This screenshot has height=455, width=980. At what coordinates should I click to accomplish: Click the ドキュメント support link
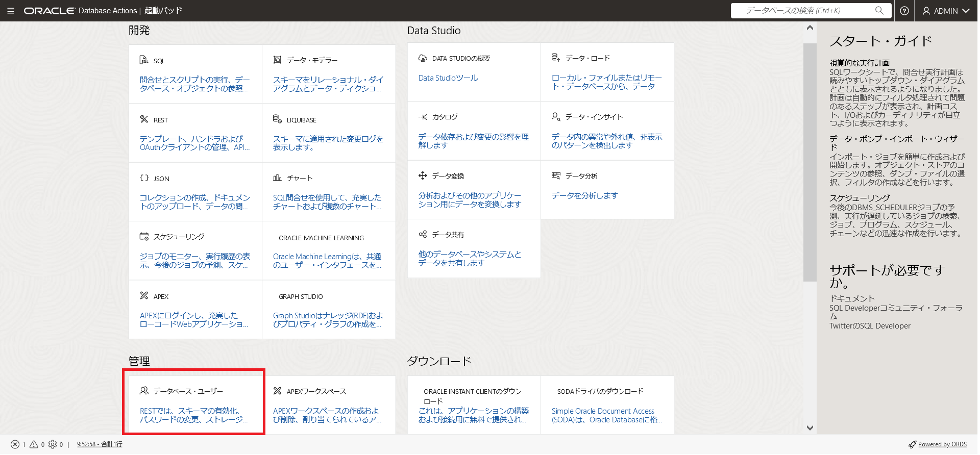[852, 298]
